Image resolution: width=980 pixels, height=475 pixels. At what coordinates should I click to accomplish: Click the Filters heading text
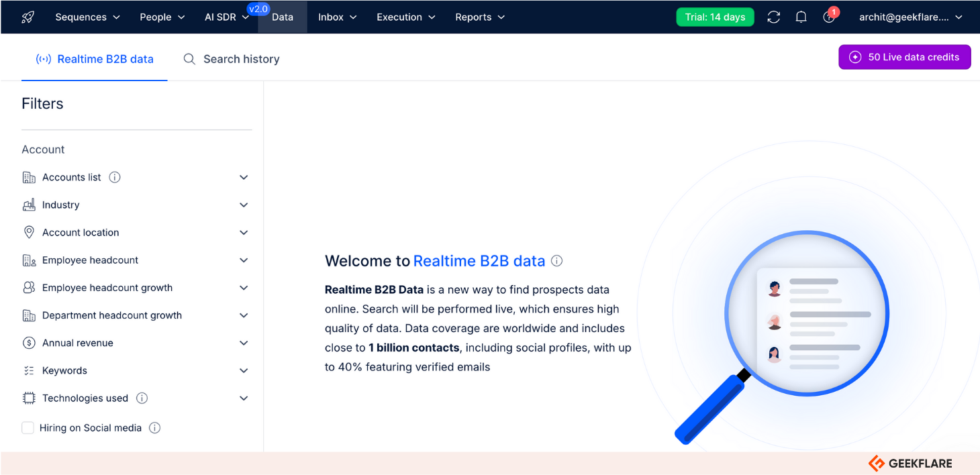[x=42, y=103]
